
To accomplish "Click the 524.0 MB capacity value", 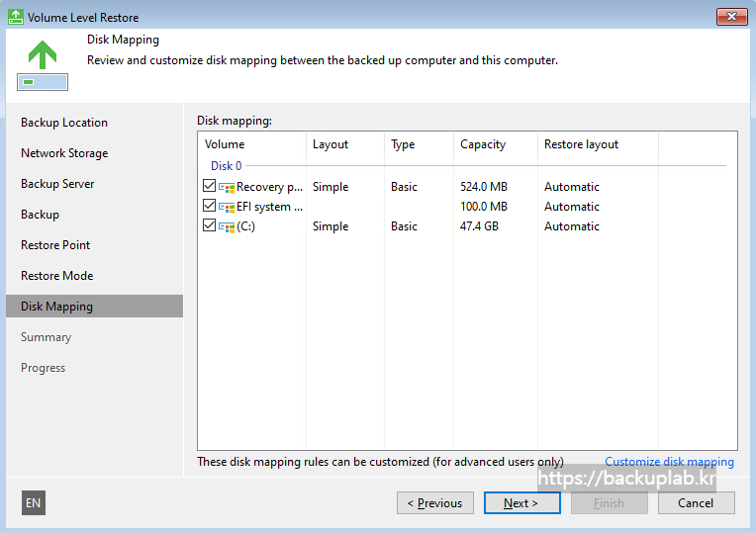I will [x=484, y=187].
